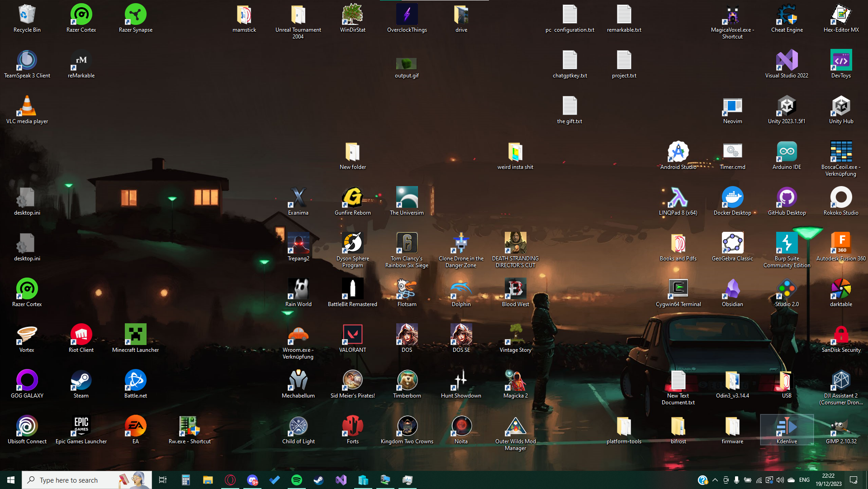868x489 pixels.
Task: Open File Explorer from the taskbar
Action: coord(208,480)
